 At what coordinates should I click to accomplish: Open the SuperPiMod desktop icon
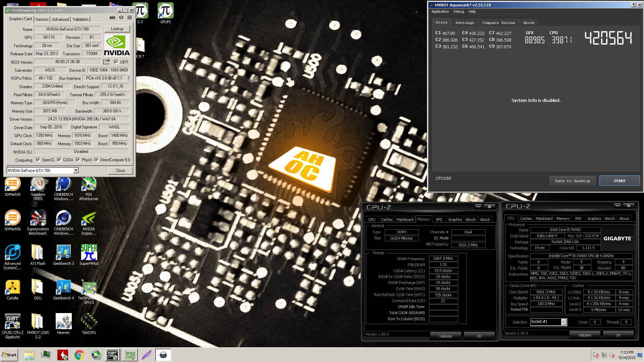pyautogui.click(x=89, y=255)
